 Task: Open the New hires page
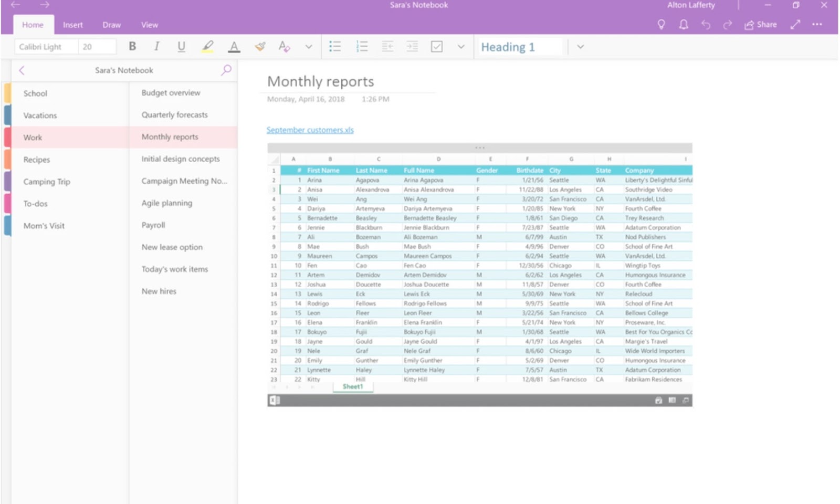[183, 291]
